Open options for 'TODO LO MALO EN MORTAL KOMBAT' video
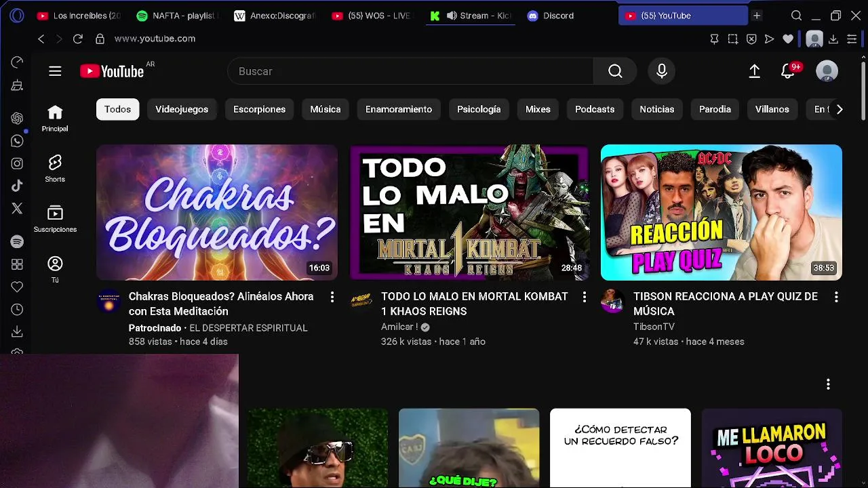868x488 pixels. point(584,297)
